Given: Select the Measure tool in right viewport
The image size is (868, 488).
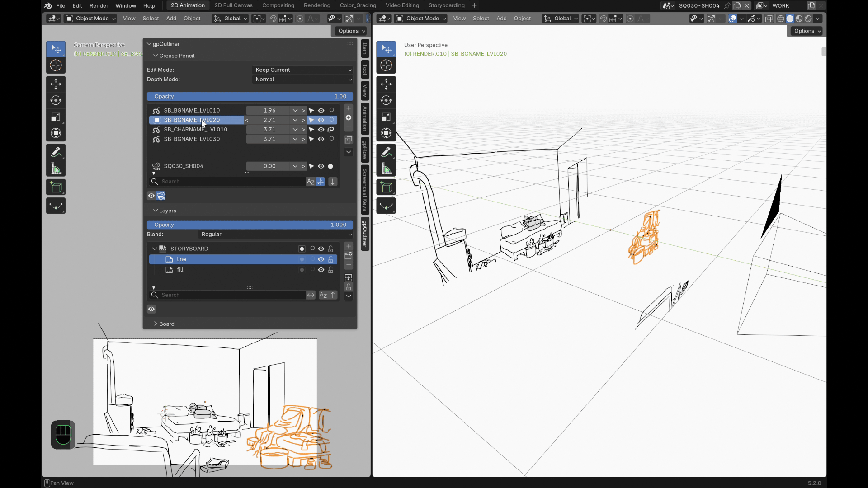Looking at the screenshot, I should pyautogui.click(x=386, y=169).
